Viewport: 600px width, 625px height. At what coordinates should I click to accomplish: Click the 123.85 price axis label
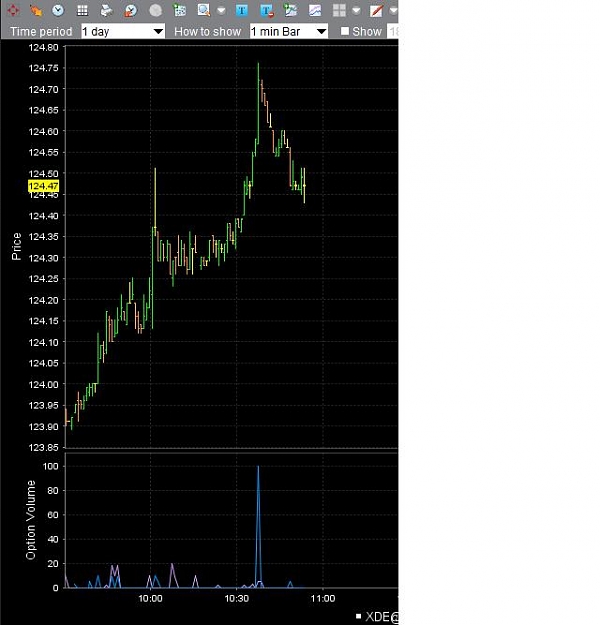[x=43, y=448]
